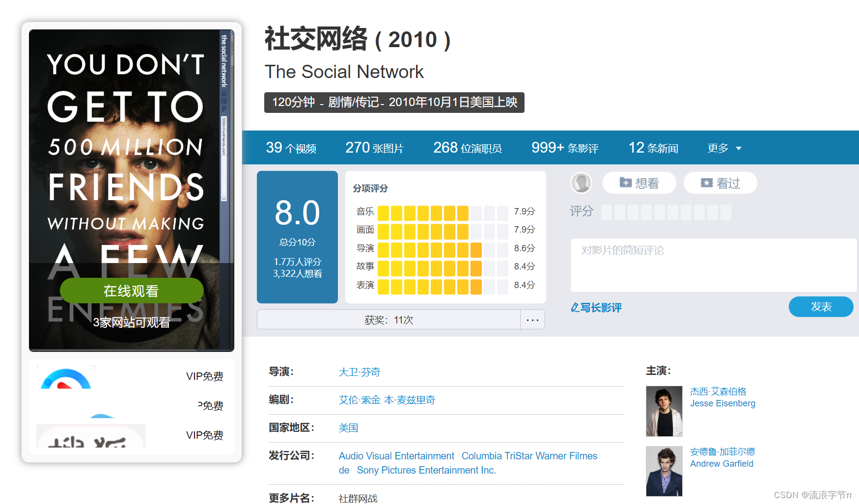Open screenwriter link 艾伦·索金
859x504 pixels.
[x=360, y=400]
